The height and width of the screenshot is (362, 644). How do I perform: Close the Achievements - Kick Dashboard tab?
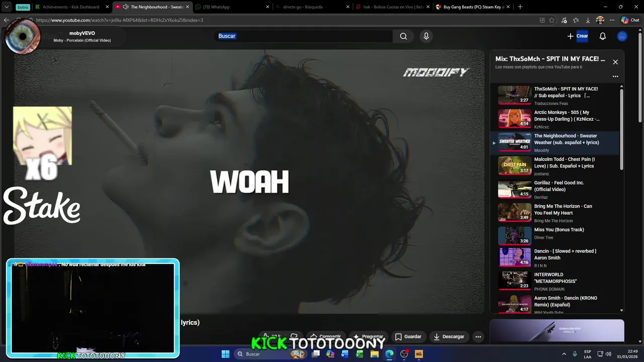pos(107,7)
